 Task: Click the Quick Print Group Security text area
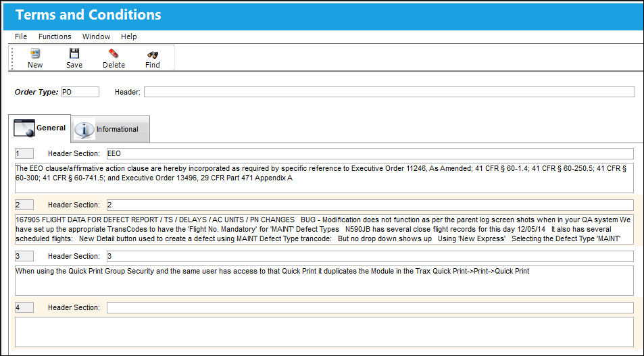324,280
